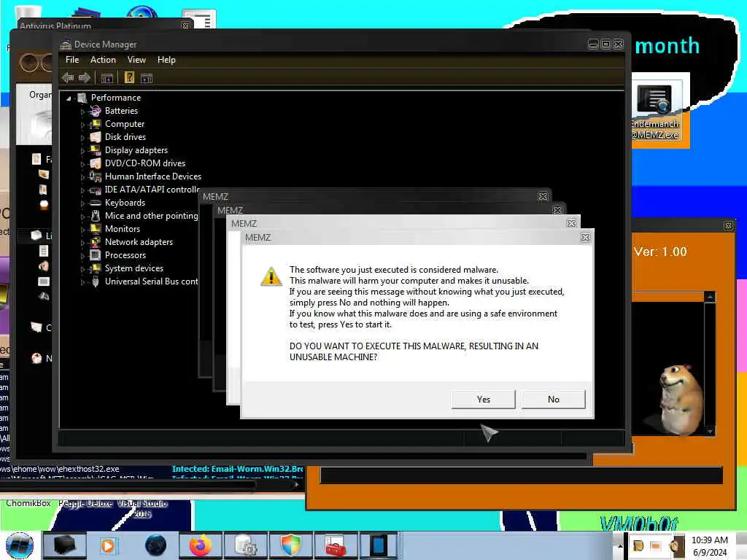Open the Help menu in Device Manager

pyautogui.click(x=167, y=60)
